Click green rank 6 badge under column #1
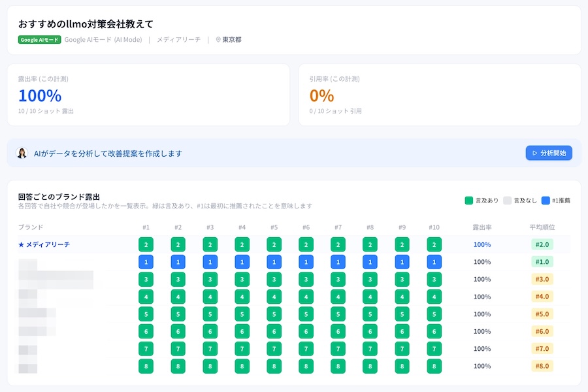Image resolution: width=588 pixels, height=392 pixels. (146, 331)
